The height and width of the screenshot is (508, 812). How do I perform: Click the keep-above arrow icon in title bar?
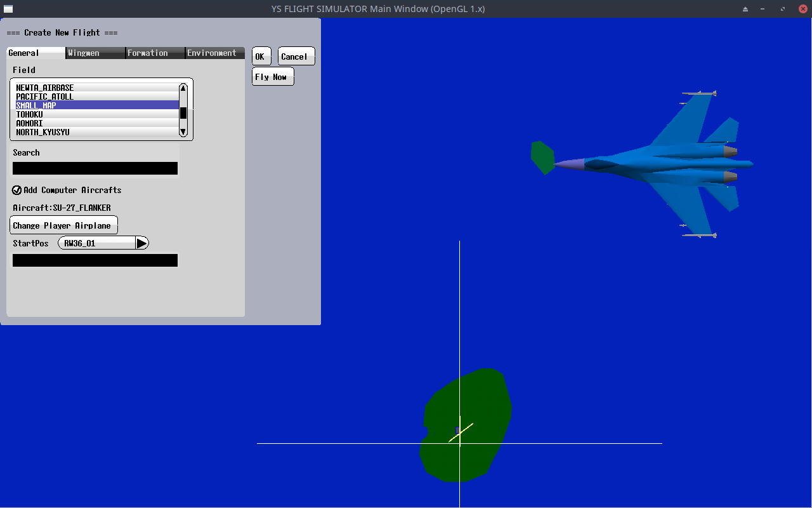pyautogui.click(x=745, y=9)
